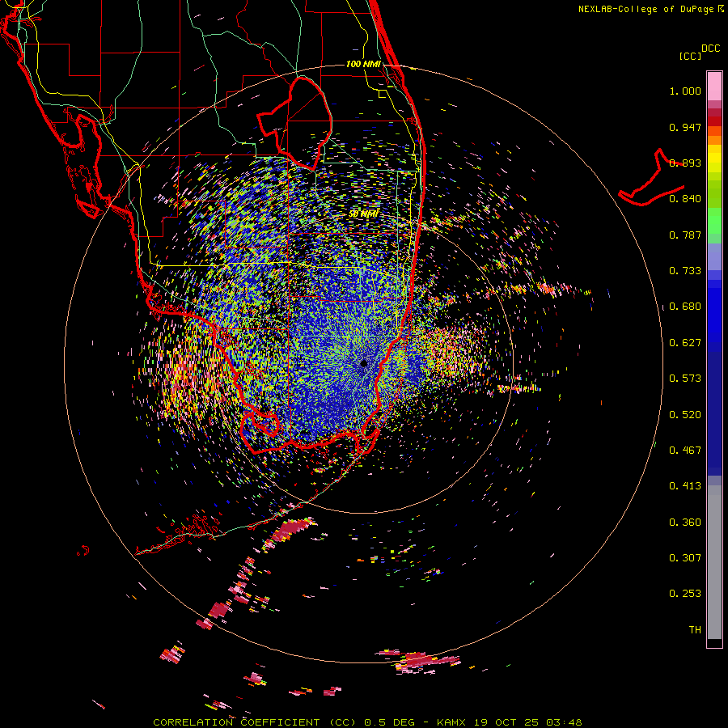This screenshot has width=728, height=728.
Task: Click the 0.680 scale value
Action: click(685, 307)
